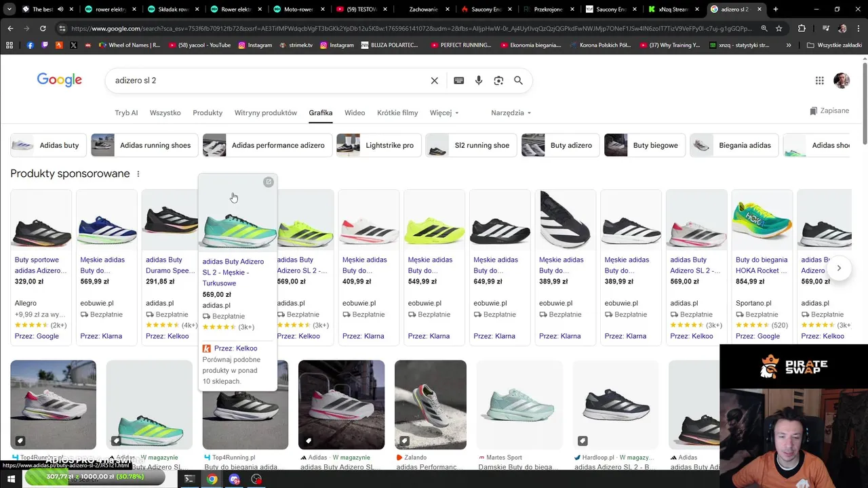
Task: Expand the Więcej search filter menu
Action: (444, 113)
